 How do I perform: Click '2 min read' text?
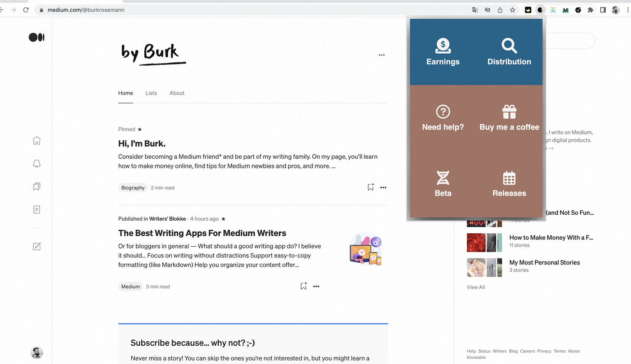(x=163, y=188)
